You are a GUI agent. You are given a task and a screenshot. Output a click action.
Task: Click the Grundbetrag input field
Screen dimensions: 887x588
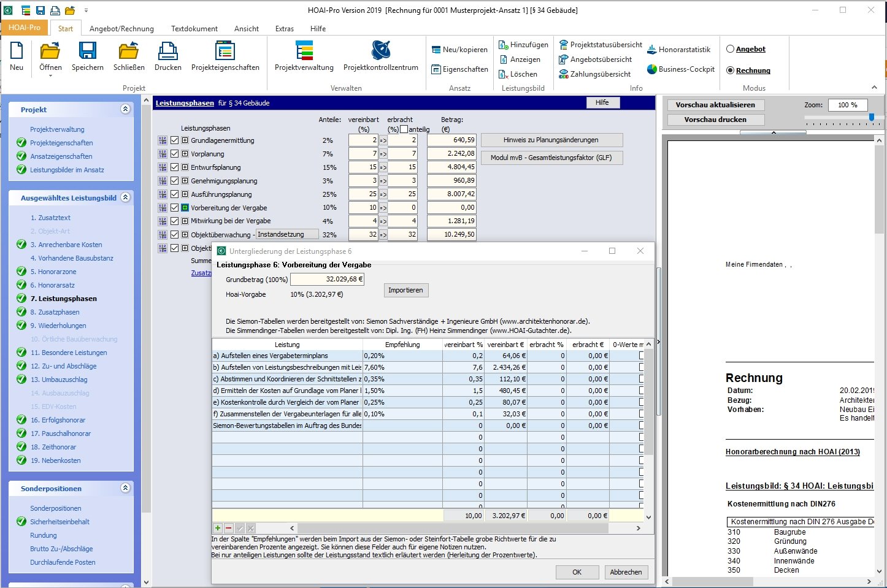coord(327,280)
